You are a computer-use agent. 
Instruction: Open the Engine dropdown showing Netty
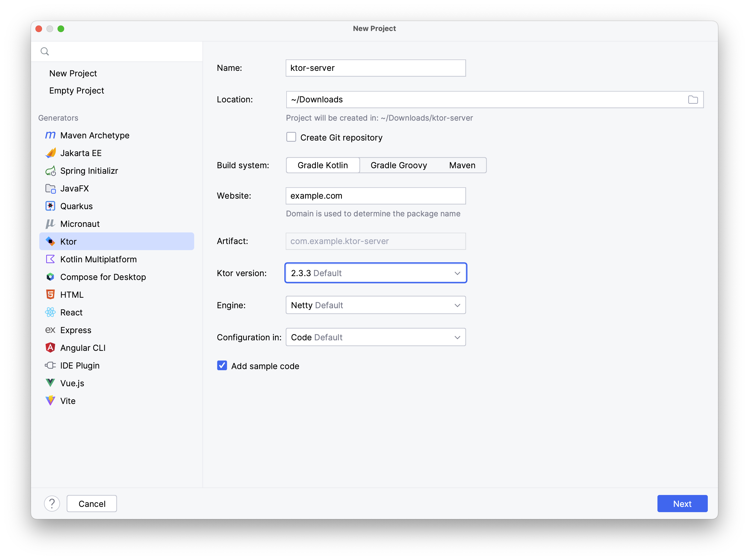pyautogui.click(x=376, y=305)
